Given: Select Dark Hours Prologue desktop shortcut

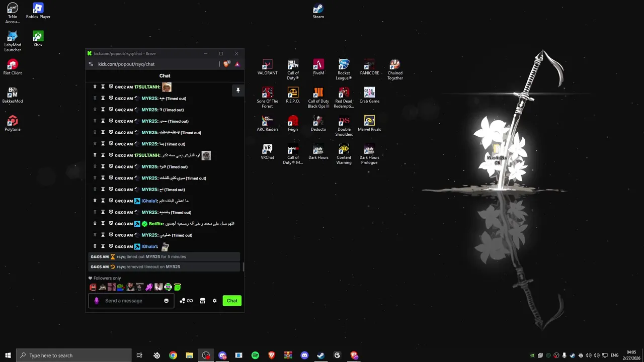Looking at the screenshot, I should coord(369,154).
